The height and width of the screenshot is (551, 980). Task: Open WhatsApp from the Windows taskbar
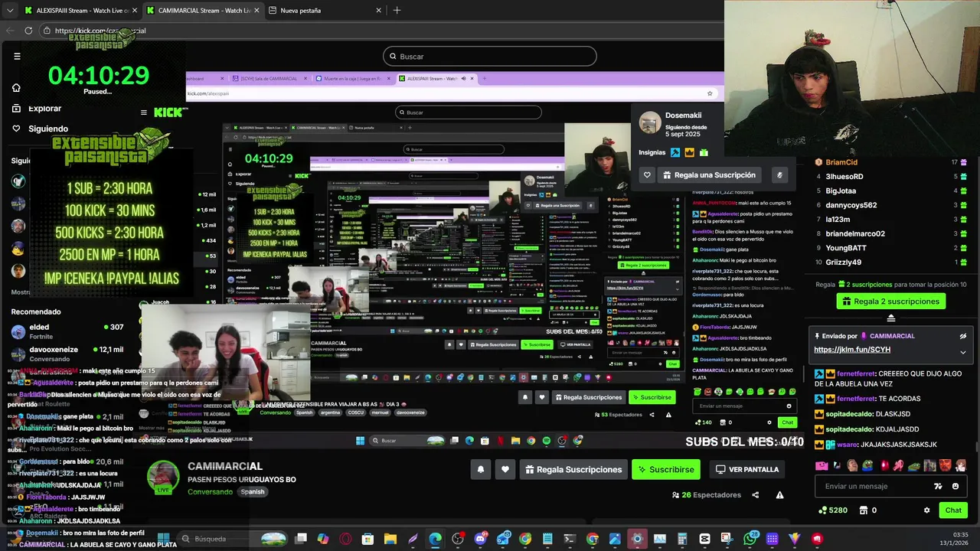750,539
